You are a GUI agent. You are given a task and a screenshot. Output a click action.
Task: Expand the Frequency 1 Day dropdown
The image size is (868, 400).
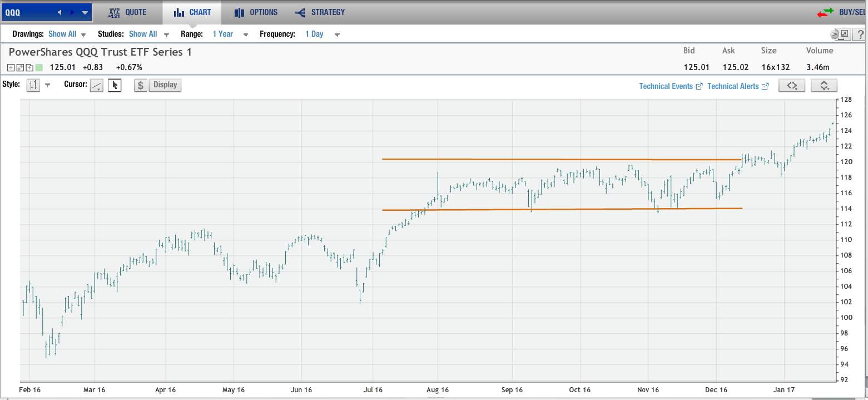[x=323, y=34]
